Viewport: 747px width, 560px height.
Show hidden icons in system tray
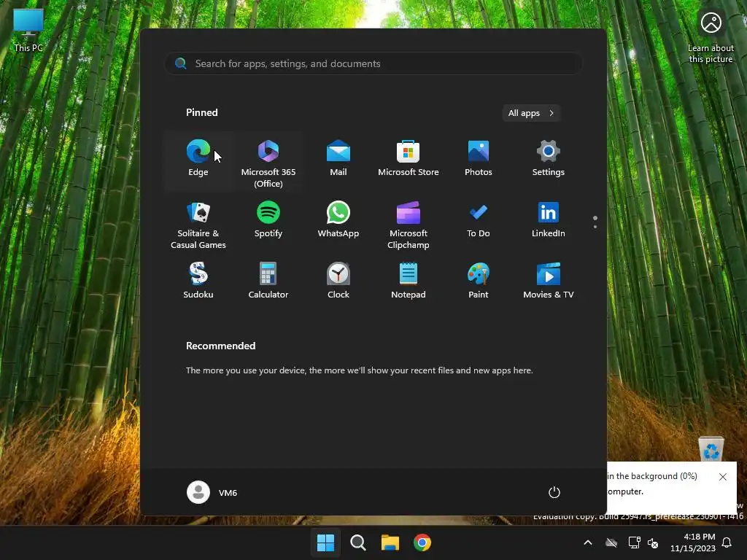[588, 542]
